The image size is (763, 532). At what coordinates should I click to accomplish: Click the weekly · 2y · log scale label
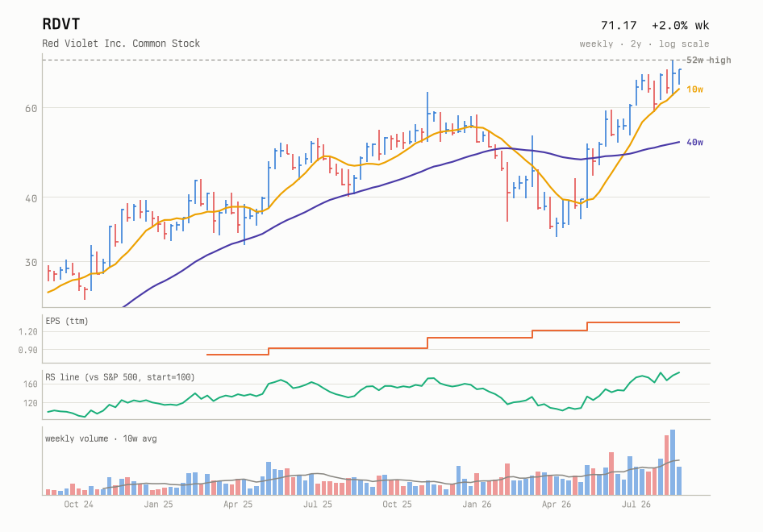click(x=644, y=44)
